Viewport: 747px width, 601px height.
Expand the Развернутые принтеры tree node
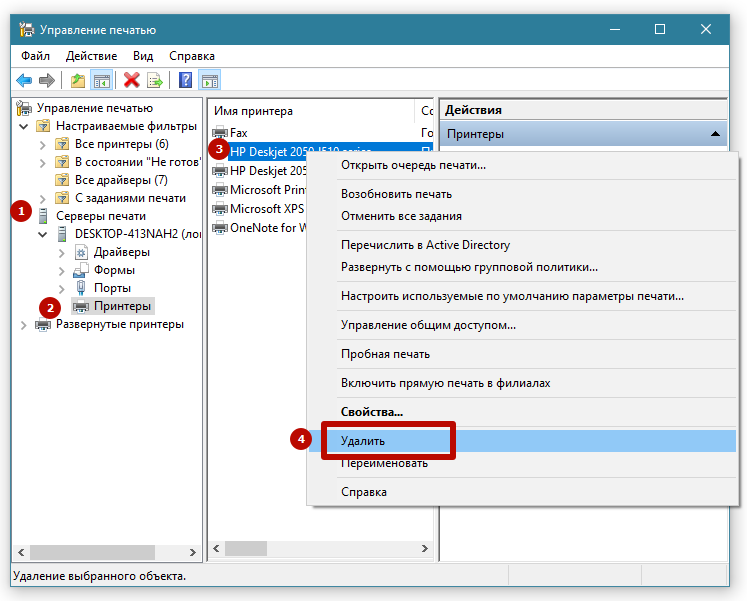tap(23, 324)
